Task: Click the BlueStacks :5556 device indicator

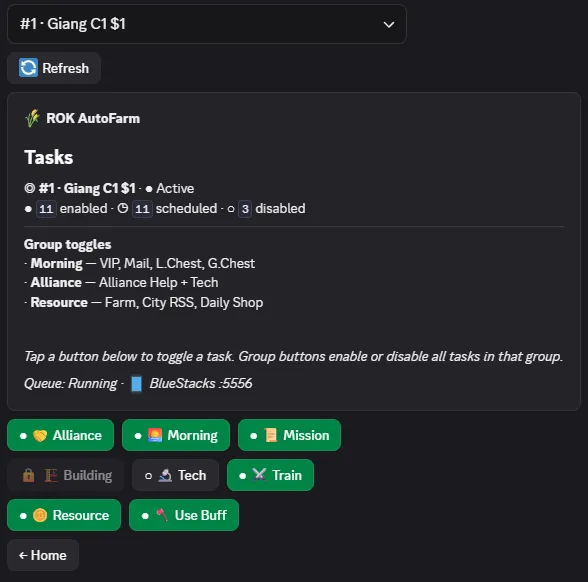Action: click(x=192, y=384)
